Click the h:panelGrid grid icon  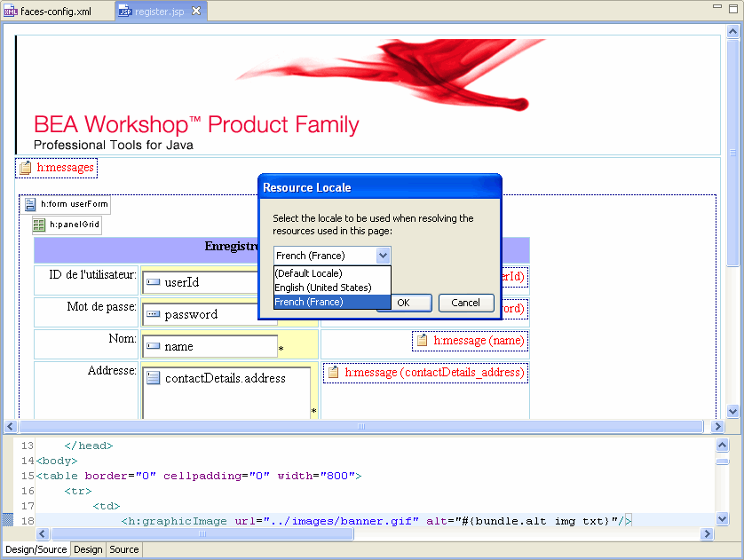click(39, 225)
